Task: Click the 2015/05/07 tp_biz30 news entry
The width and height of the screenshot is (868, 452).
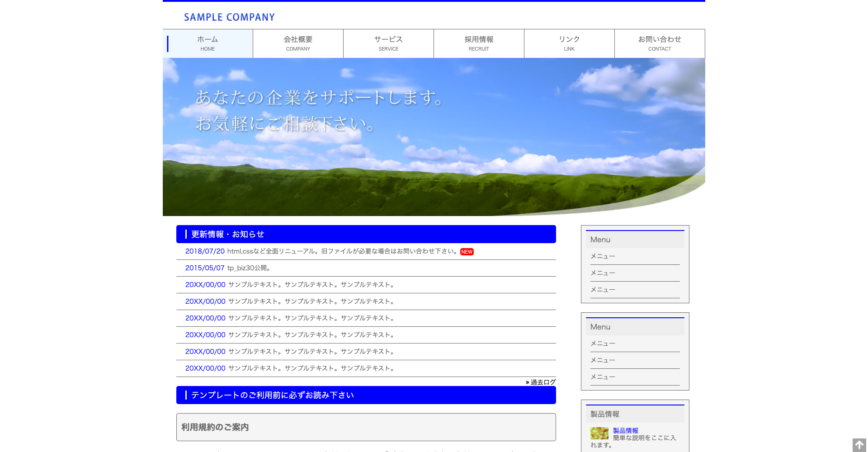Action: tap(228, 268)
